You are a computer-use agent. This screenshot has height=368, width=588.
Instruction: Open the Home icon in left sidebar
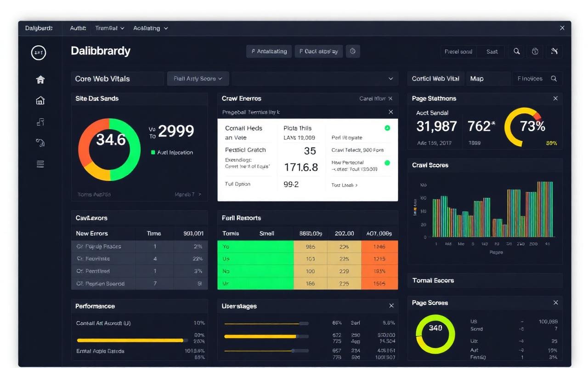(40, 80)
